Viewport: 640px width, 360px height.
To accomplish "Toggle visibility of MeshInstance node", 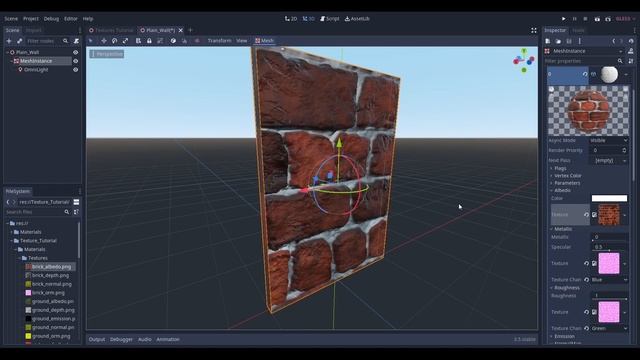I will click(x=76, y=61).
